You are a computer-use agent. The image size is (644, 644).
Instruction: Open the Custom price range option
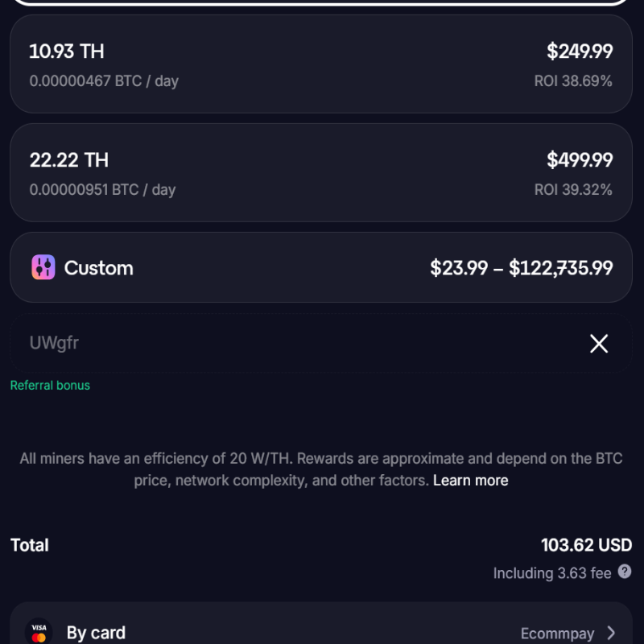point(320,267)
